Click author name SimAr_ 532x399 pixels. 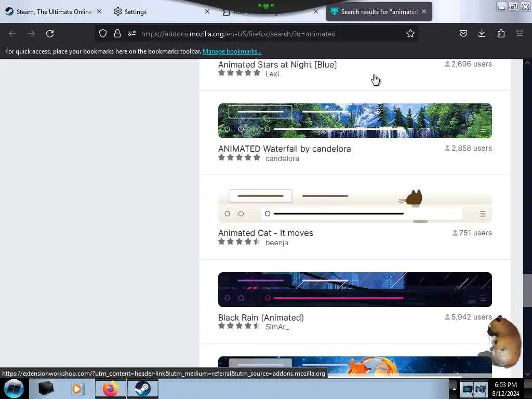(277, 327)
